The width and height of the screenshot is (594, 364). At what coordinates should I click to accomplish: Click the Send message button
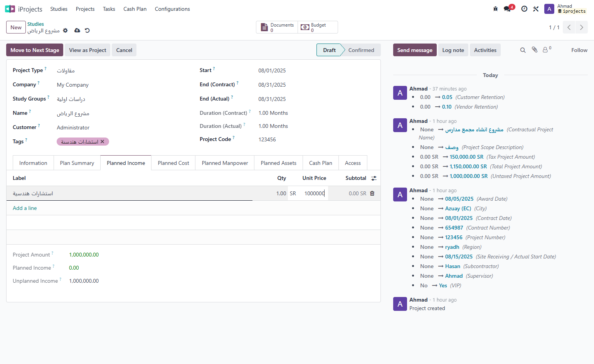pyautogui.click(x=415, y=50)
